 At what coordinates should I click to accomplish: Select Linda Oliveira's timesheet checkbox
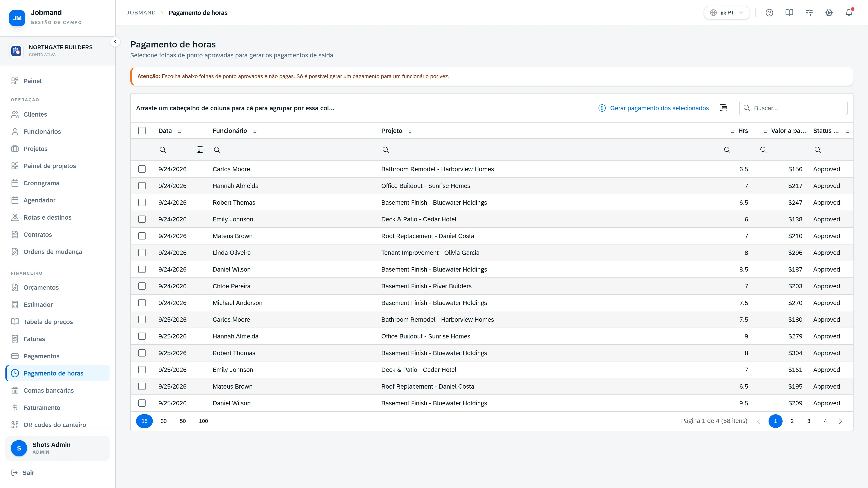142,253
